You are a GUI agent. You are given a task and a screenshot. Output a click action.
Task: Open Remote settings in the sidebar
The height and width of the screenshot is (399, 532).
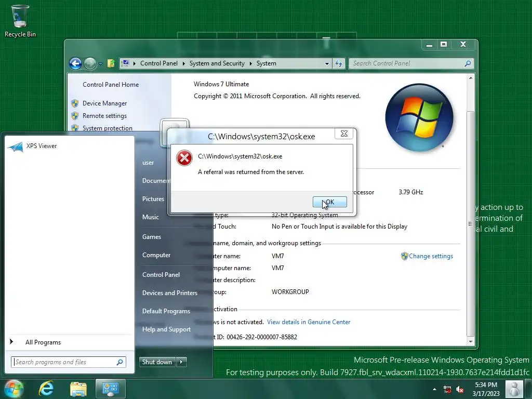[104, 116]
